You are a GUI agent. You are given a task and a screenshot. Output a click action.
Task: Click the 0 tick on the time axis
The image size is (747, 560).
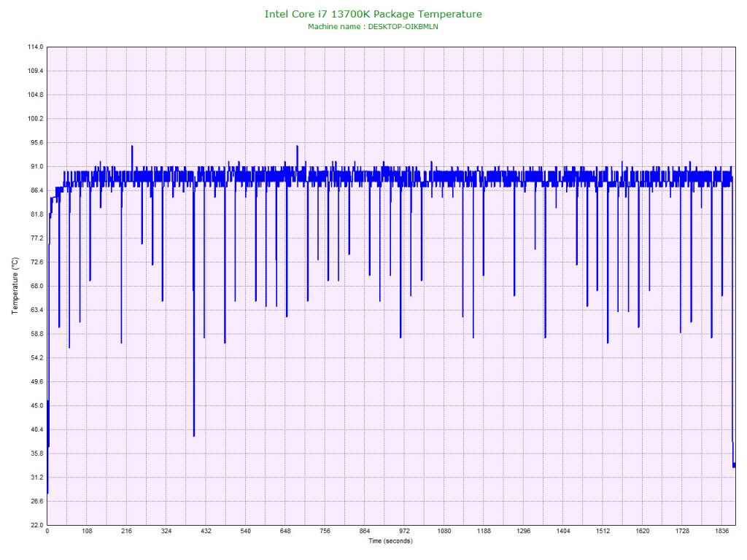click(47, 532)
